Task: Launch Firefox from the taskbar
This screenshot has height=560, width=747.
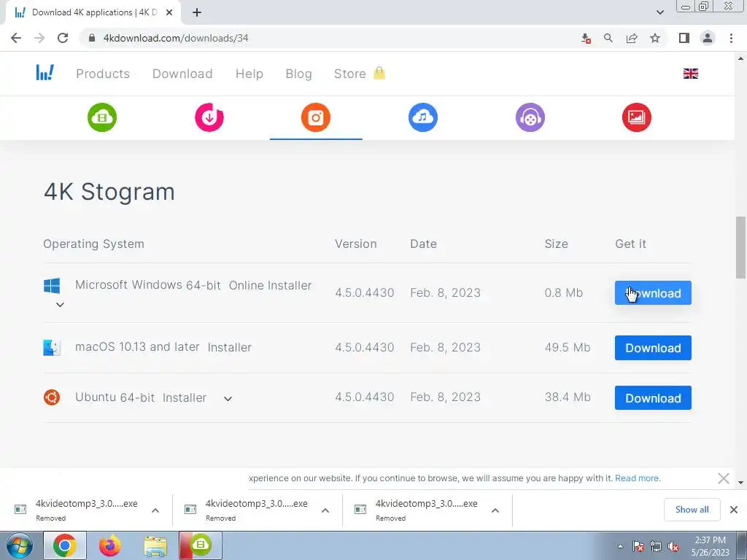Action: (110, 545)
